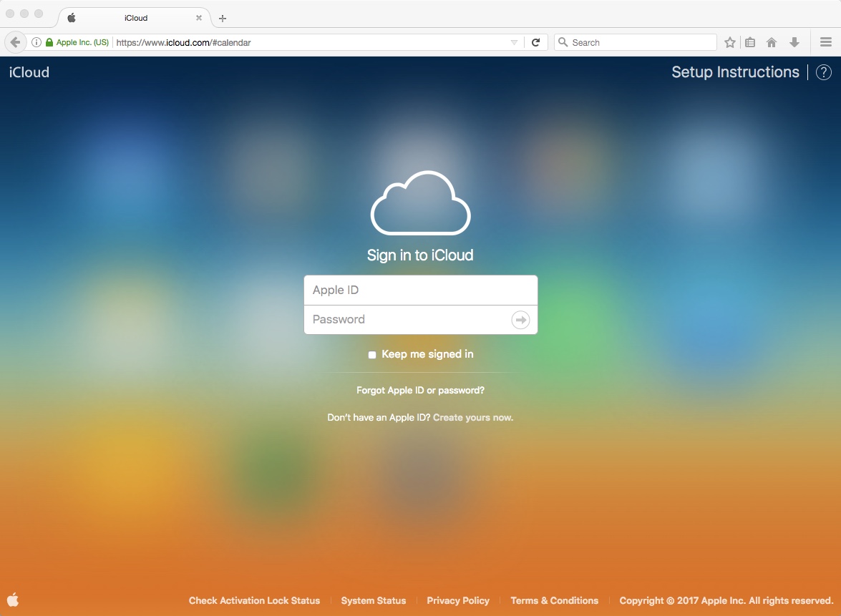841x616 pixels.
Task: Reload the current page
Action: [x=535, y=42]
